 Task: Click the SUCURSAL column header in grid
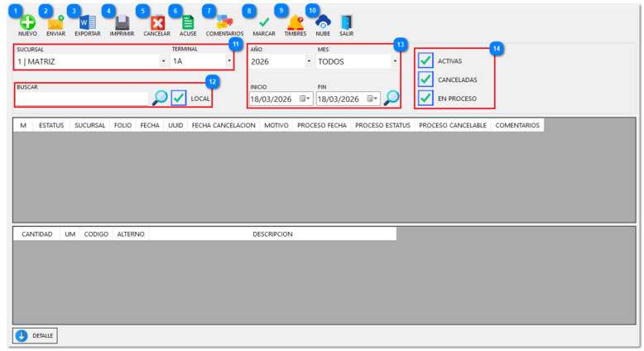90,125
